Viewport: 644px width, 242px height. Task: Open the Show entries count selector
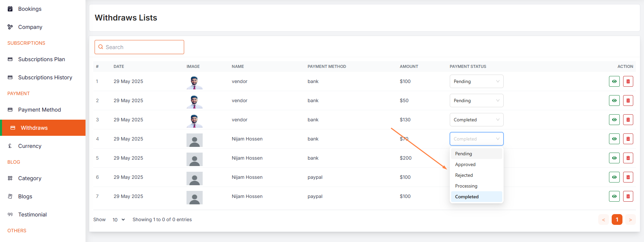118,219
